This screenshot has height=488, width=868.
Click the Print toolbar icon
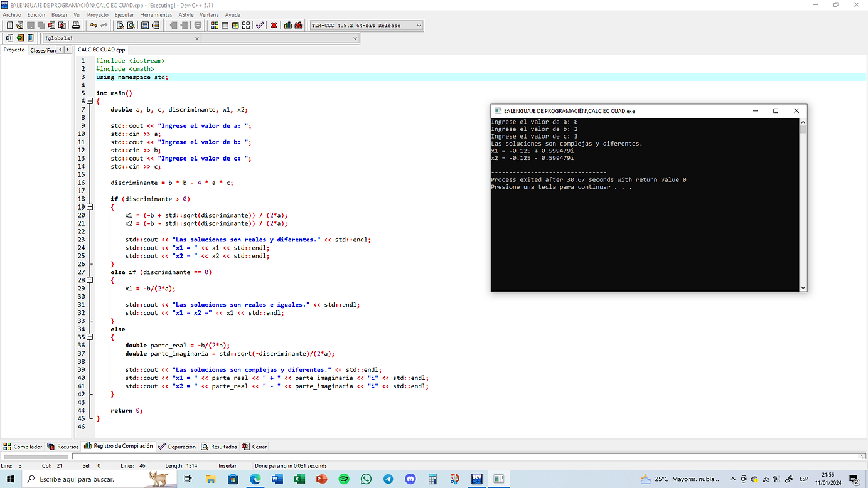point(75,25)
